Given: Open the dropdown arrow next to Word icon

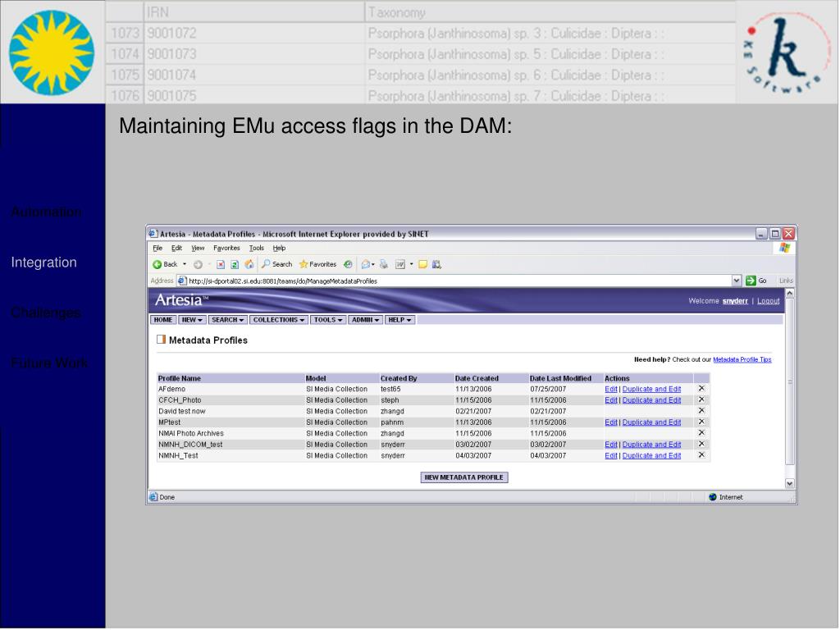Looking at the screenshot, I should [x=412, y=265].
